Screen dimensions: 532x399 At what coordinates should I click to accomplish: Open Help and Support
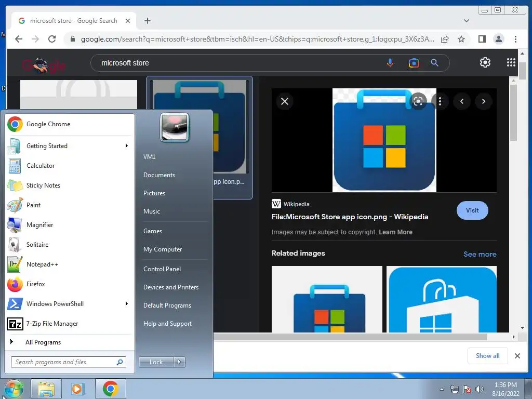[168, 324]
